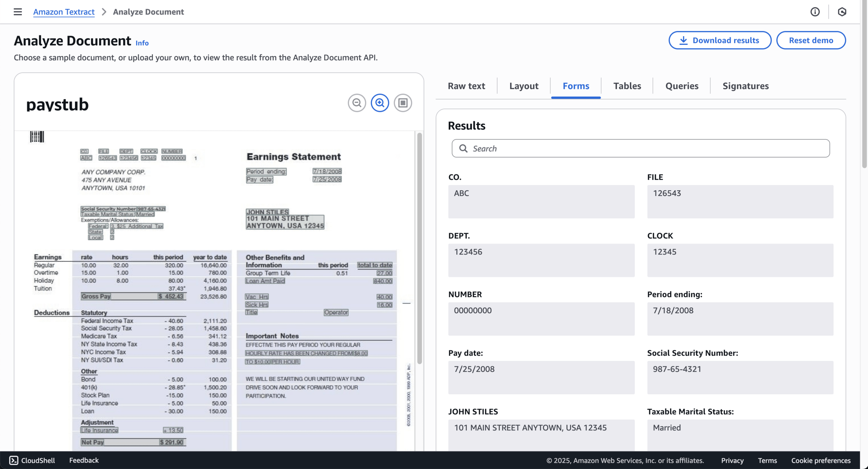This screenshot has height=469, width=868.
Task: Click the search magnifier in Results
Action: pos(463,148)
